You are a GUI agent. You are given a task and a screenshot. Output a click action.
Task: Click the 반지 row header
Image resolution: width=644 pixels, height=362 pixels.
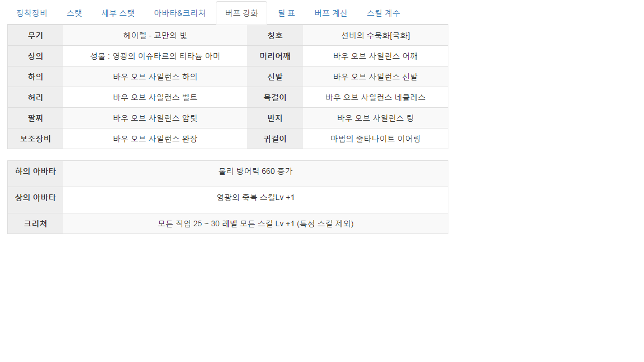pos(275,118)
